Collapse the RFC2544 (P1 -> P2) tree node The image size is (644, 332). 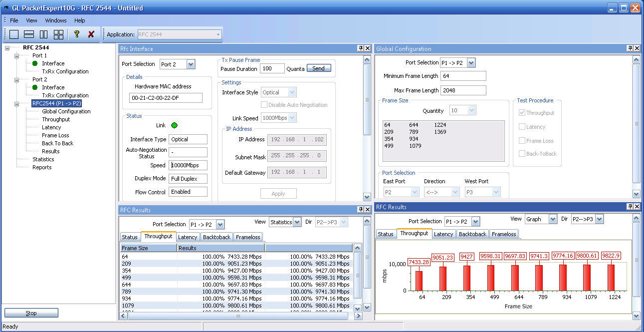16,104
